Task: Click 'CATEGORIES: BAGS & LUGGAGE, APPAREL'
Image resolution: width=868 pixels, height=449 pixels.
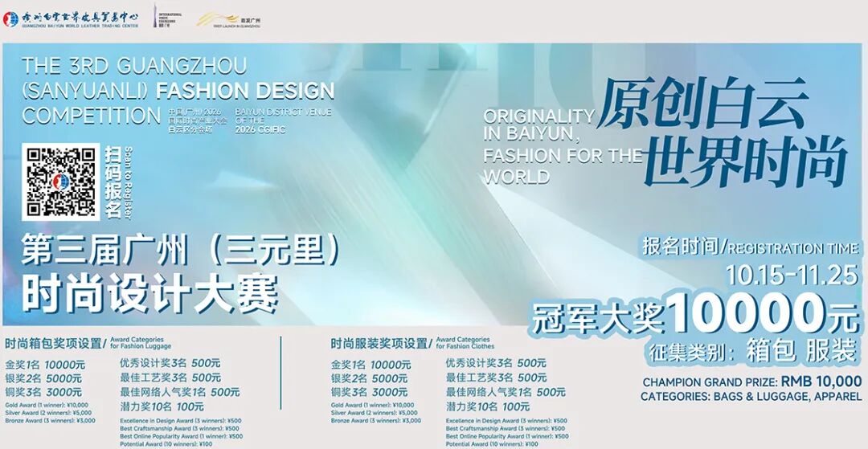Action: coord(751,397)
